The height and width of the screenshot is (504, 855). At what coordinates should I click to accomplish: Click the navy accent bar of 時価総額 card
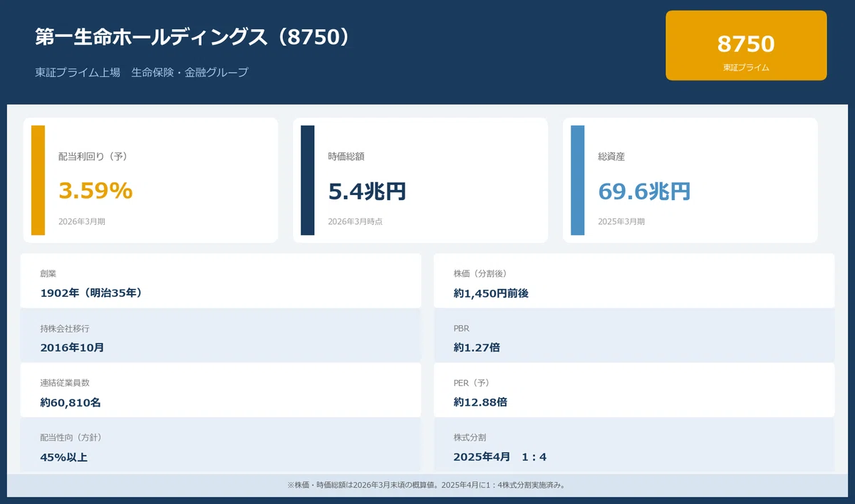(307, 180)
